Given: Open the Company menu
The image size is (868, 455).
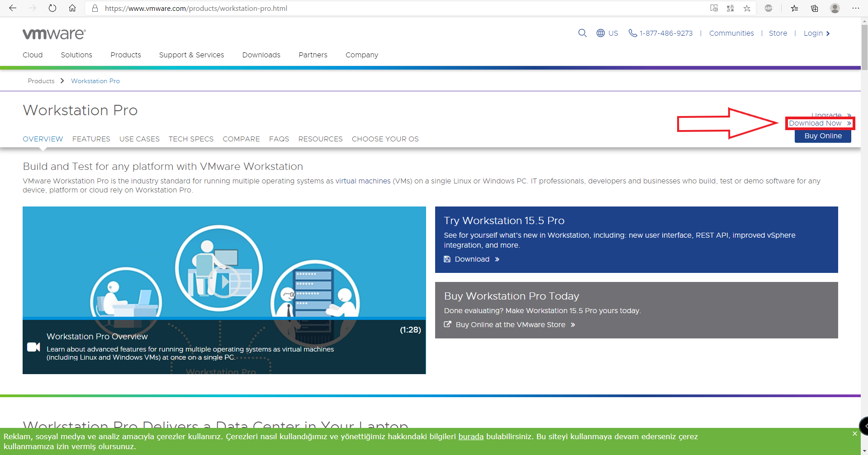Looking at the screenshot, I should (x=362, y=55).
